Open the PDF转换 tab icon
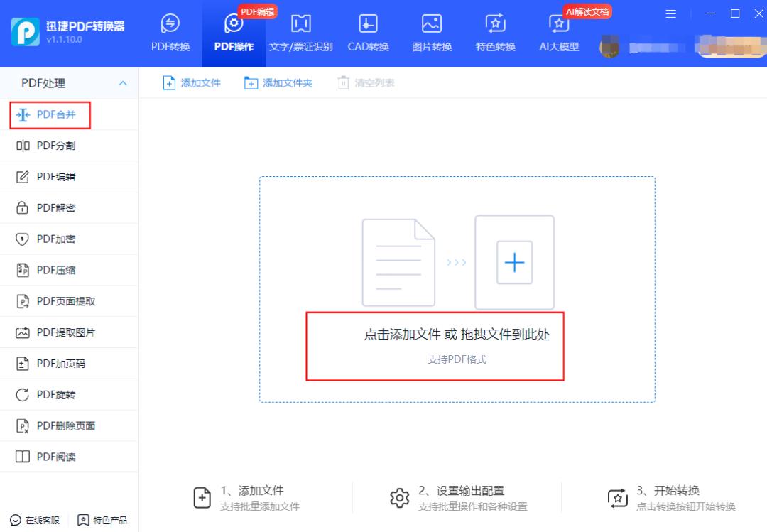 (x=170, y=24)
